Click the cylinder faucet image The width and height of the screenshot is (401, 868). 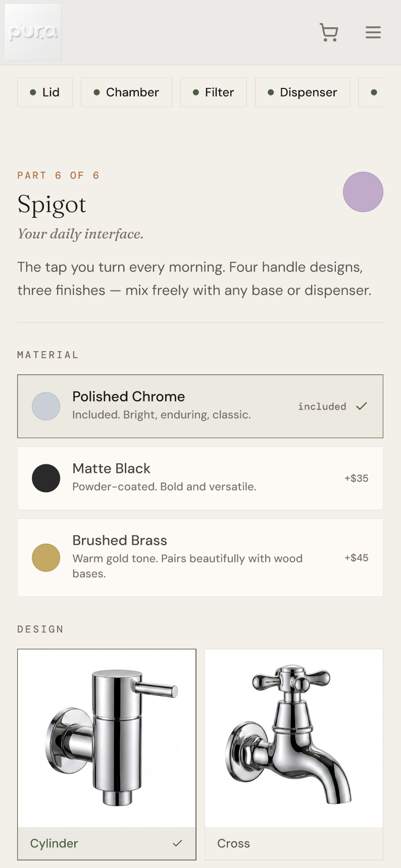(x=107, y=738)
